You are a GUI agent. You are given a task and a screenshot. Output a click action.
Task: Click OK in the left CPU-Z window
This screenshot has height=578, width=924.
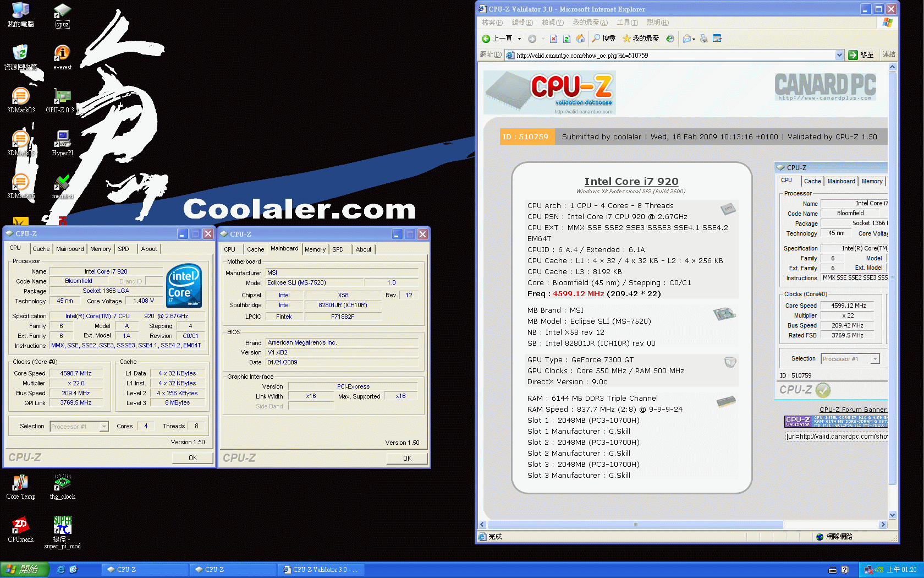(193, 458)
